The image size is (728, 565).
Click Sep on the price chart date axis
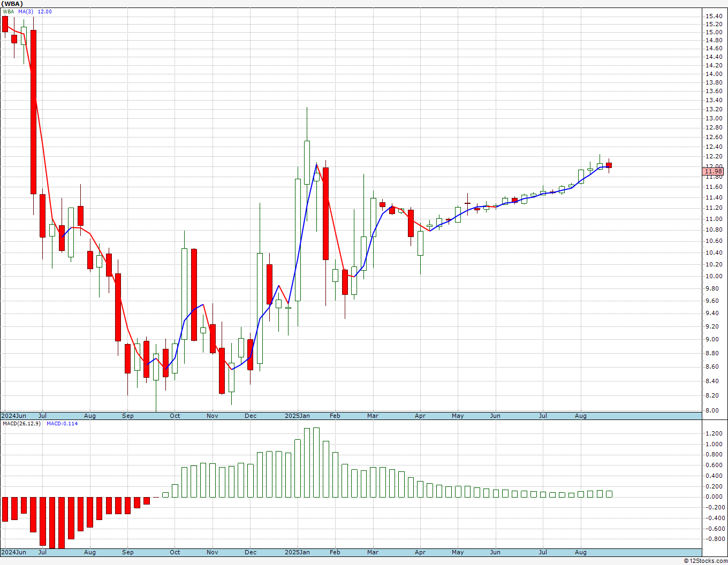[127, 416]
